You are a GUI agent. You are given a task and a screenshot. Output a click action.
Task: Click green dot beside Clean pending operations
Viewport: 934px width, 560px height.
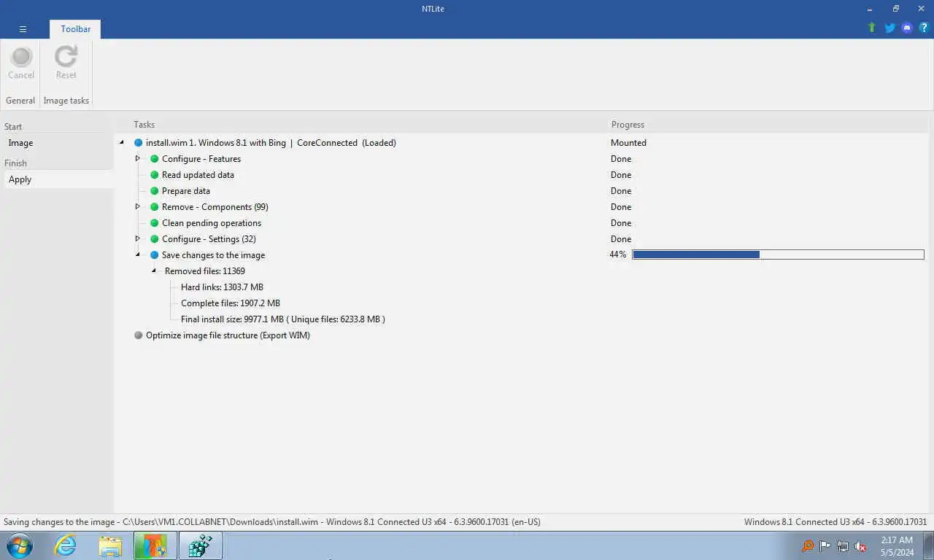(154, 223)
